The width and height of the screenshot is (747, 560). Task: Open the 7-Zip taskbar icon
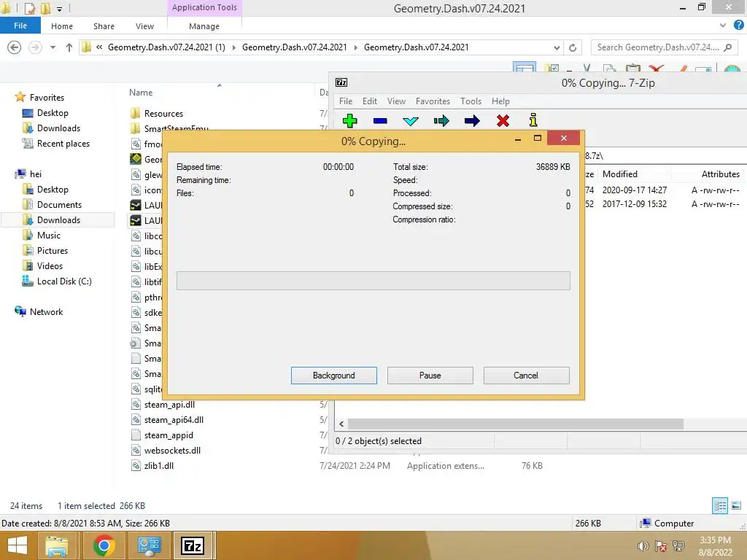(x=193, y=545)
